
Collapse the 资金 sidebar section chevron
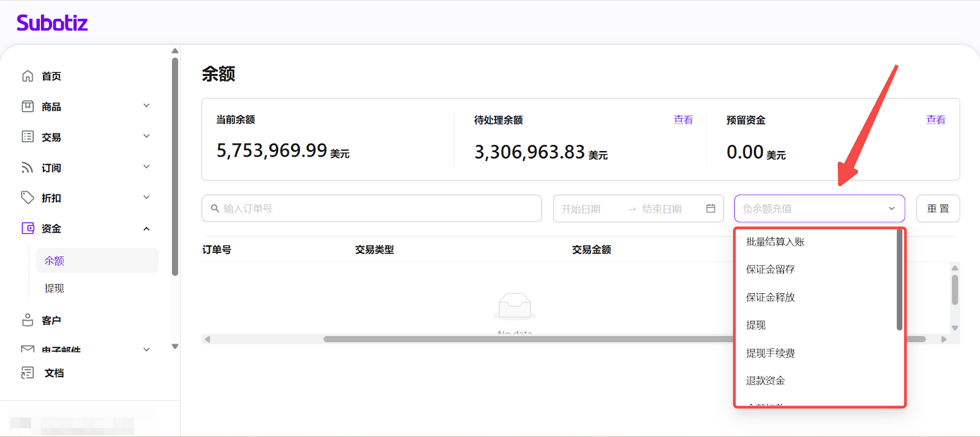coord(146,229)
